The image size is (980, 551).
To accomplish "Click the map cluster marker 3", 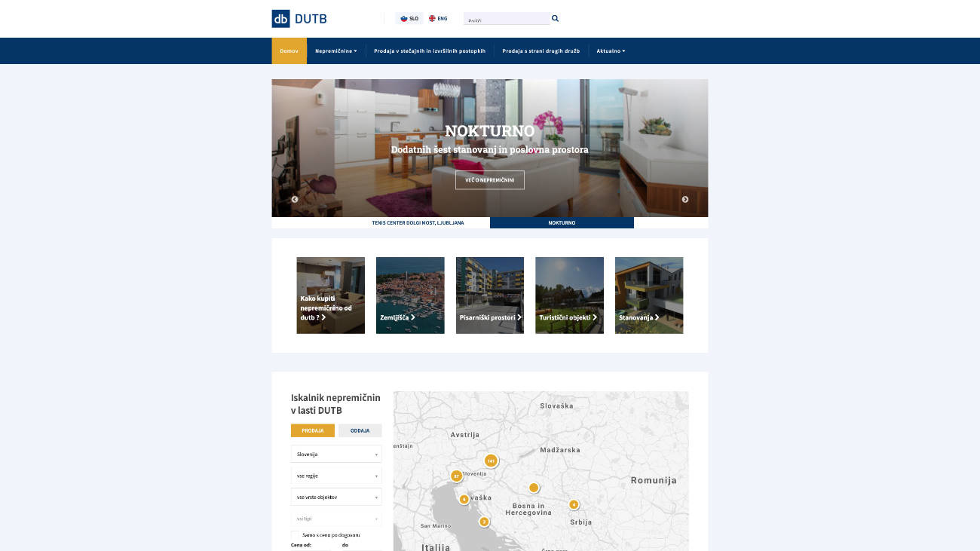I will coord(484,522).
